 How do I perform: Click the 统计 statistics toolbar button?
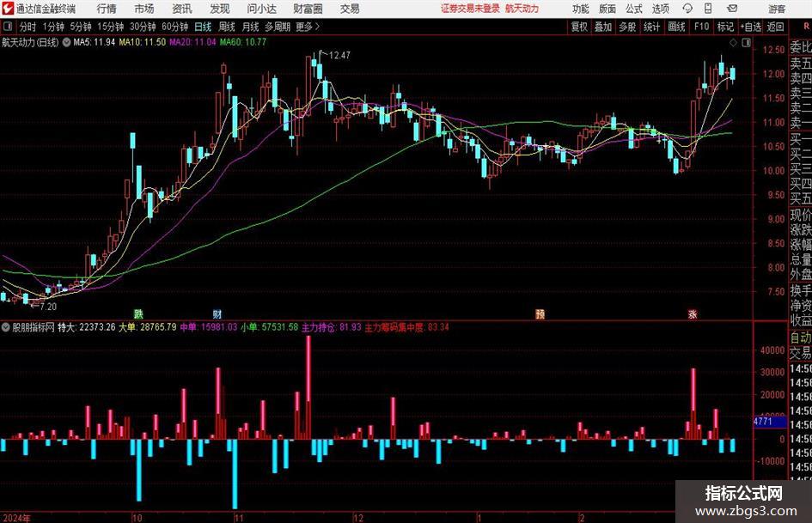(651, 27)
